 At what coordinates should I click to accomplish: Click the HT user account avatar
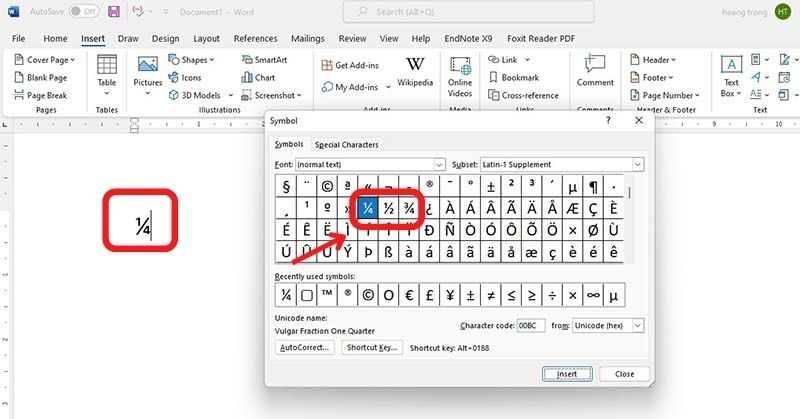[783, 12]
